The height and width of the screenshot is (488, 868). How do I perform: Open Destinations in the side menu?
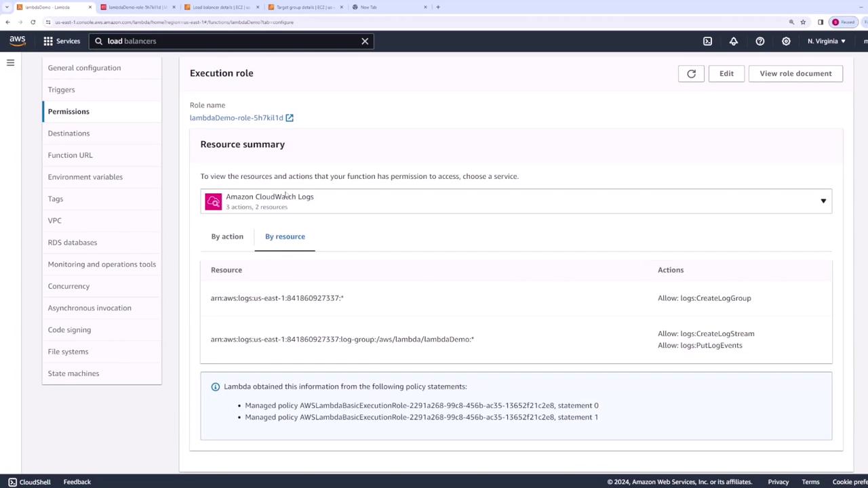pos(68,134)
